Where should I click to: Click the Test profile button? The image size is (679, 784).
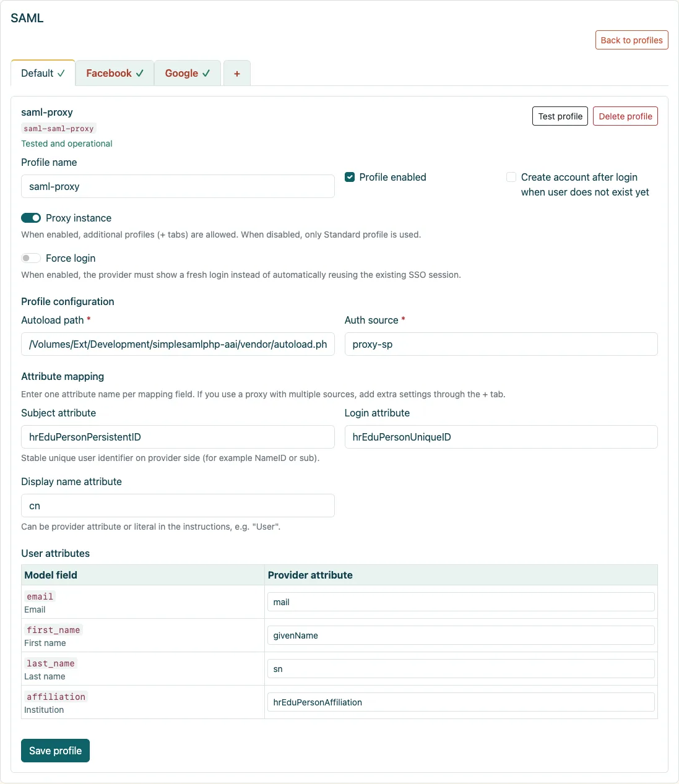pos(560,116)
